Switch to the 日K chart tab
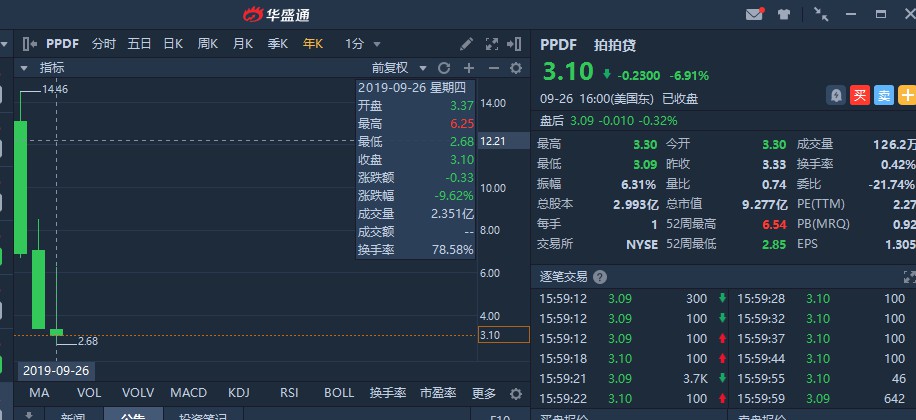The height and width of the screenshot is (420, 916). coord(172,44)
